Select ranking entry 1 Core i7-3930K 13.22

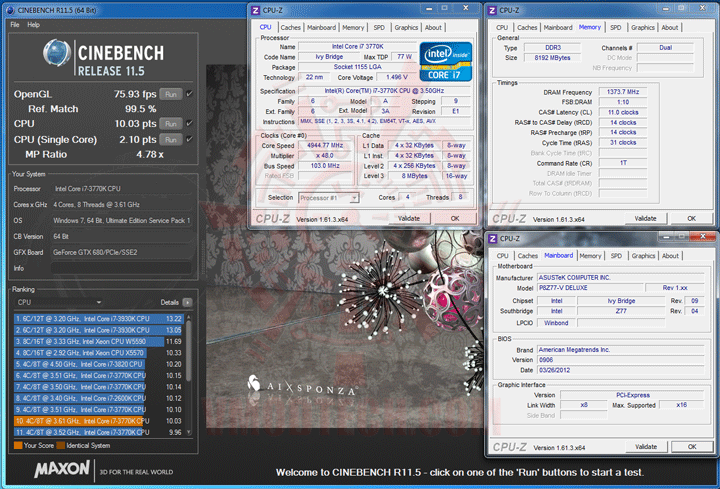(99, 319)
